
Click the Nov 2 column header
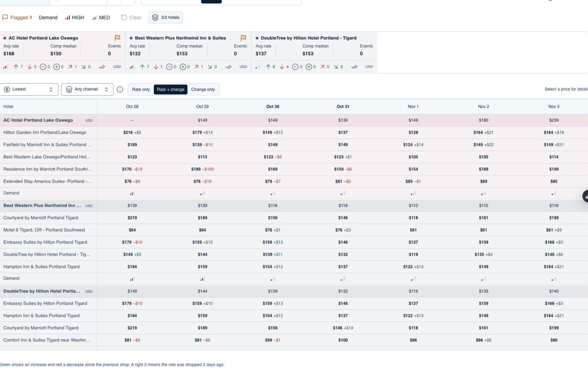[x=484, y=107]
